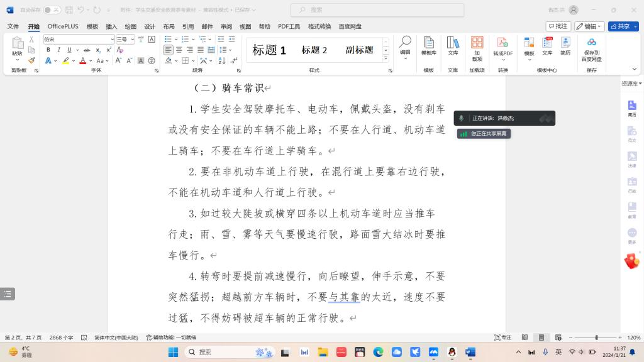The width and height of the screenshot is (644, 362).
Task: Toggle the 自动保存 autosave switch
Action: 52,10
